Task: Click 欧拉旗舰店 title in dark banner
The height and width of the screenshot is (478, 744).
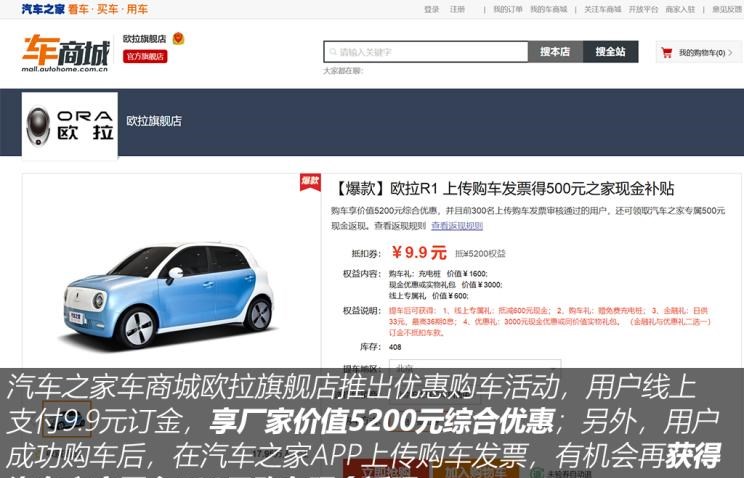Action: click(x=154, y=121)
